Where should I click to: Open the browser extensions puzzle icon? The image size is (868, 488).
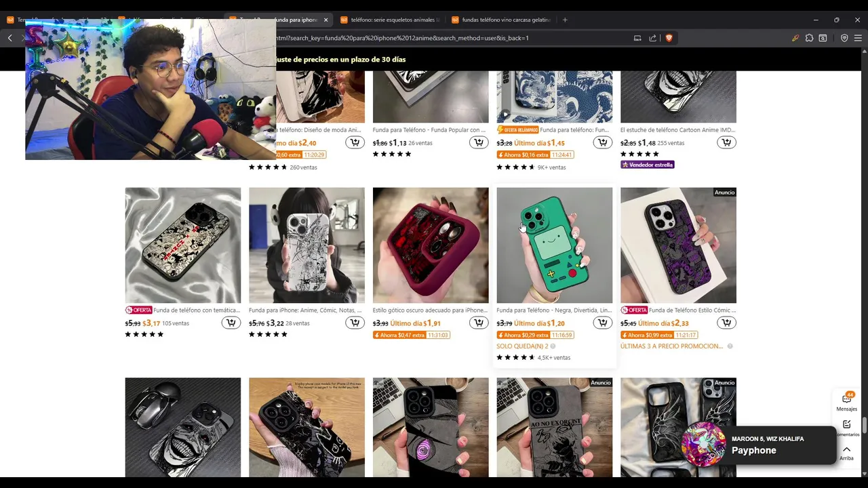(x=809, y=38)
